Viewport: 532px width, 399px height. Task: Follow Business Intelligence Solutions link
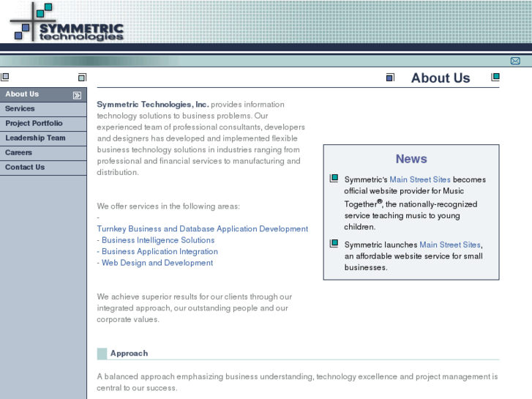tap(158, 240)
